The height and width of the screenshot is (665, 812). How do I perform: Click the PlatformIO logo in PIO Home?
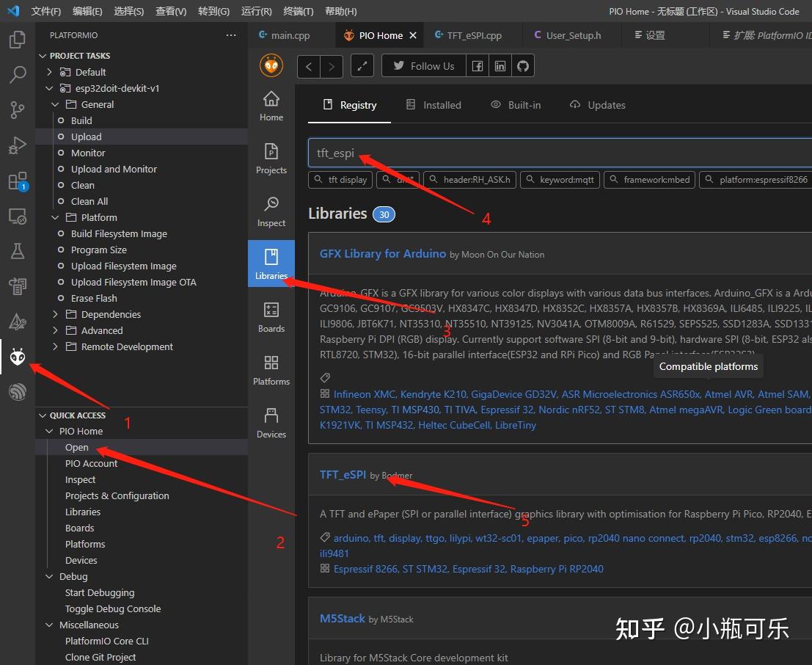point(271,66)
